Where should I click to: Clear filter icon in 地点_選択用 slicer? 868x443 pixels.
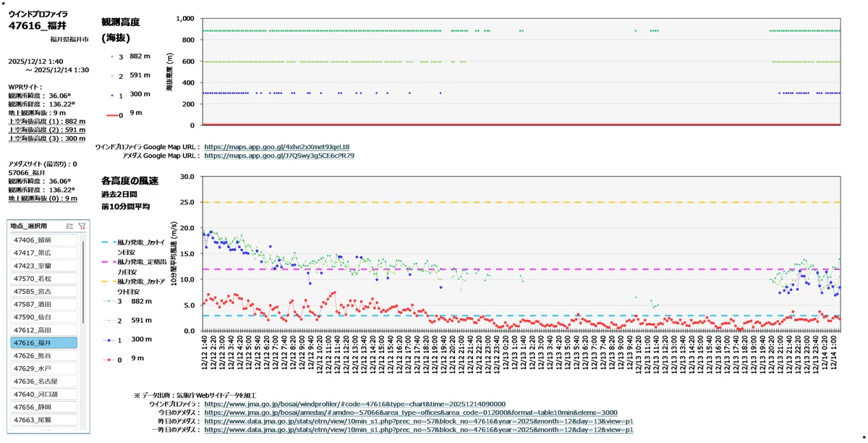(x=82, y=226)
